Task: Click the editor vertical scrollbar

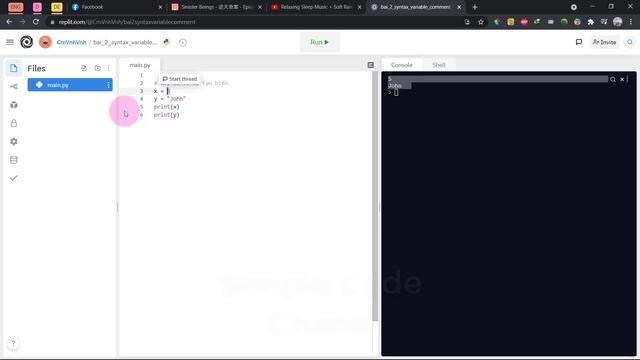Action: click(x=375, y=196)
